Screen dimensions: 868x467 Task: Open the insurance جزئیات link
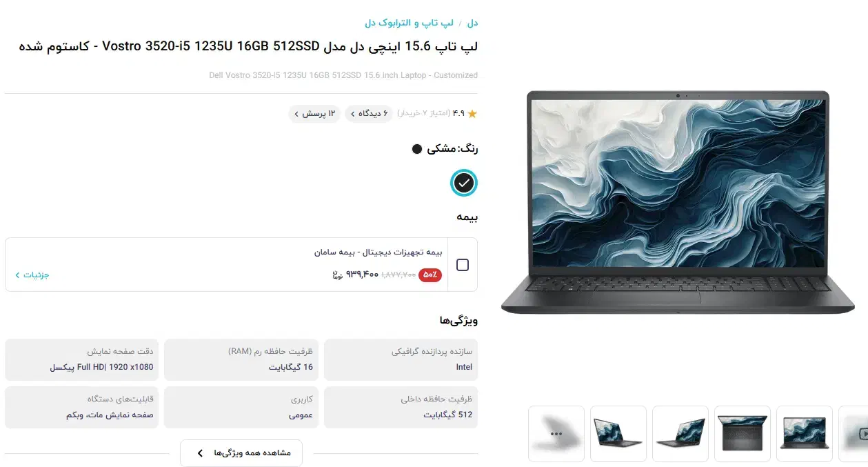pyautogui.click(x=32, y=275)
